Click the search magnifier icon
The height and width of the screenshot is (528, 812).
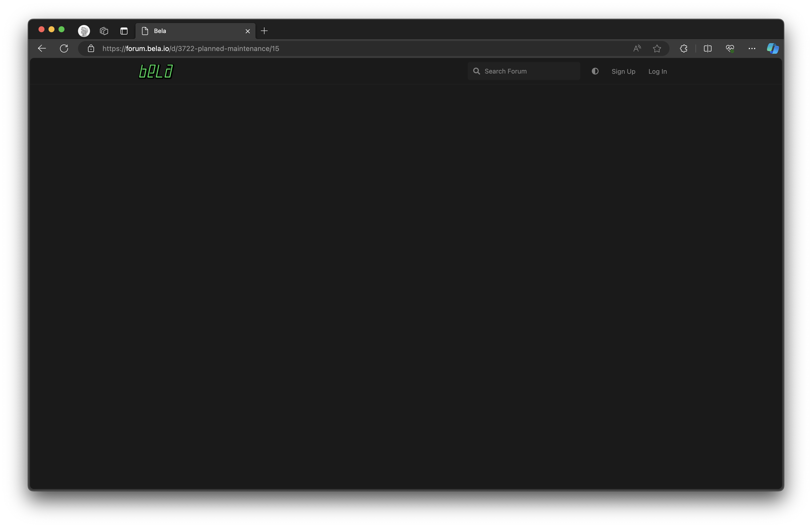(476, 71)
